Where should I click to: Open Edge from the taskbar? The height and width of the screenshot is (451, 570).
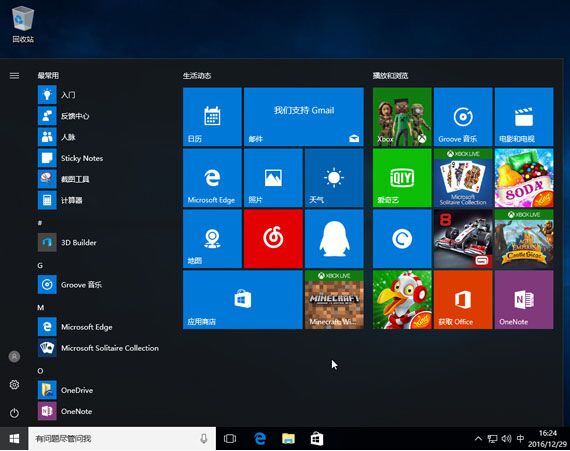point(260,439)
